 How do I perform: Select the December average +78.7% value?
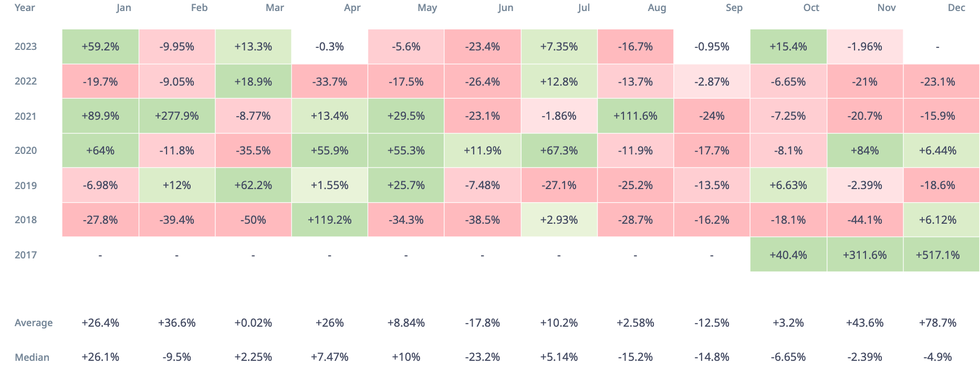(937, 323)
